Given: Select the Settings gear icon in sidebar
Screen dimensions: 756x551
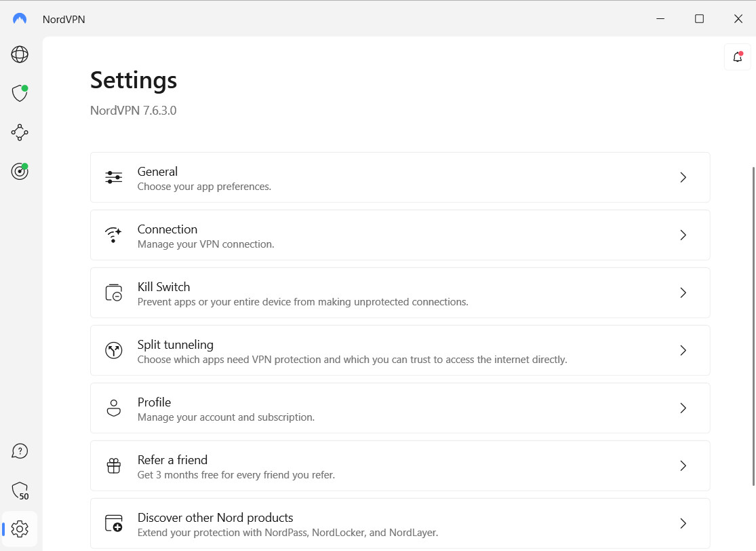Looking at the screenshot, I should click(20, 529).
